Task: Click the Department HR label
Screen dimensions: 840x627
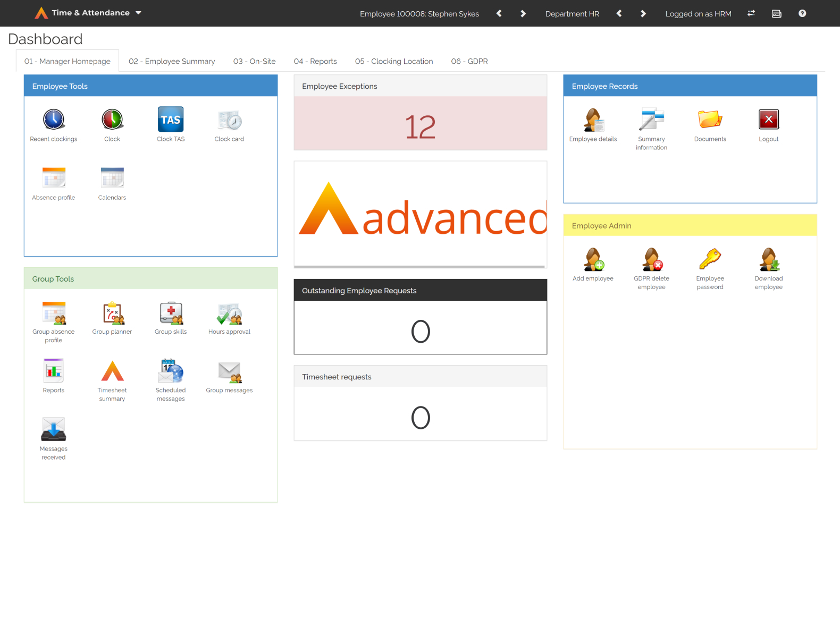Action: coord(572,14)
